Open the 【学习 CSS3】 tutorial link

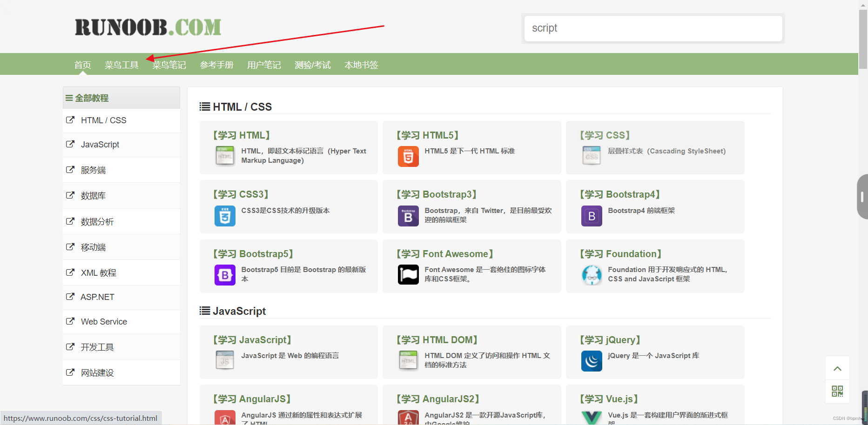point(241,194)
